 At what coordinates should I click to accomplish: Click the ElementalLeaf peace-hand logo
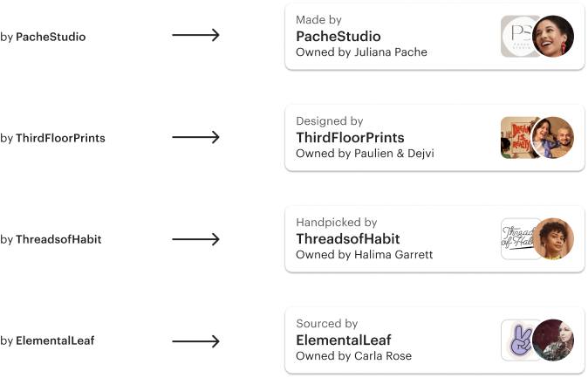516,340
